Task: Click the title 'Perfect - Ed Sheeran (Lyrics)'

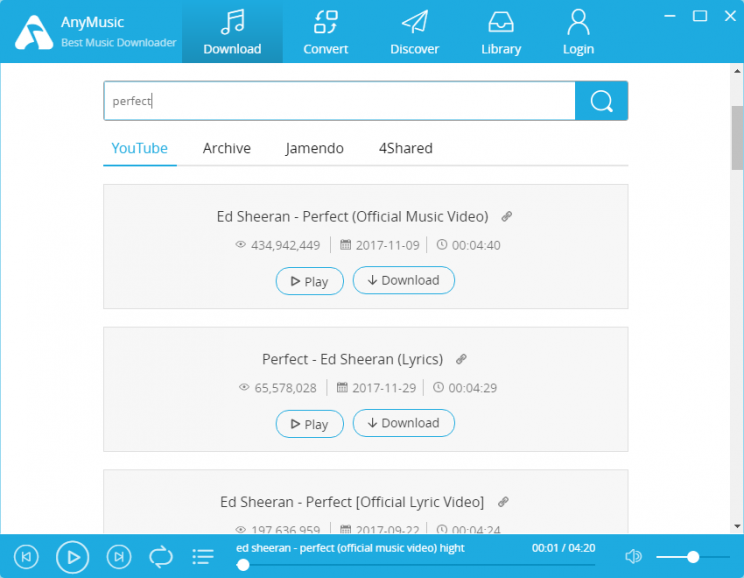Action: 353,359
